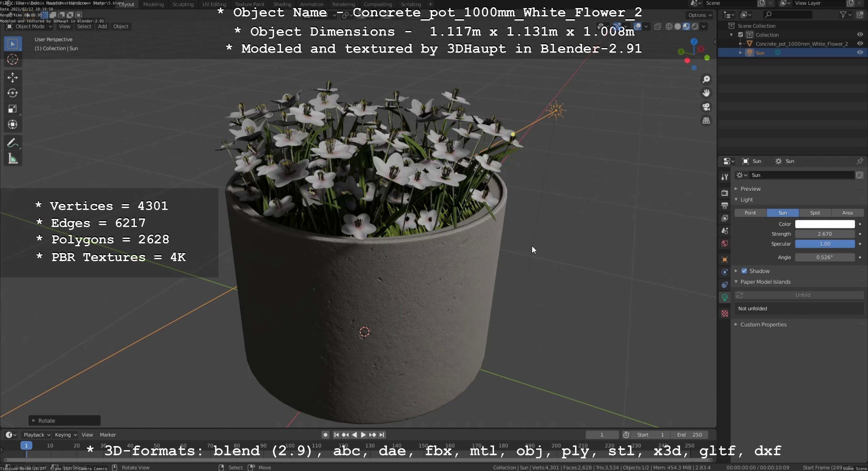Expand the Rotate operator panel
The image size is (868, 471).
coord(64,420)
